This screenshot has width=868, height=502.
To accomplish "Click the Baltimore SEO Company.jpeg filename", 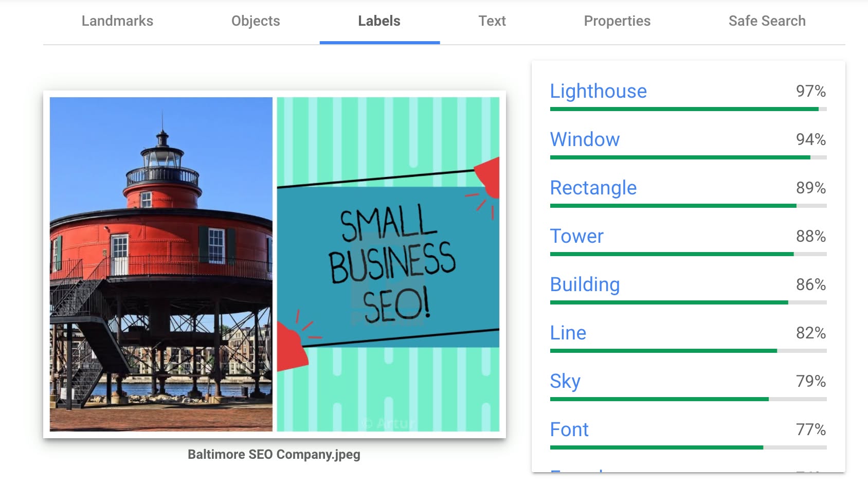I will pyautogui.click(x=274, y=455).
